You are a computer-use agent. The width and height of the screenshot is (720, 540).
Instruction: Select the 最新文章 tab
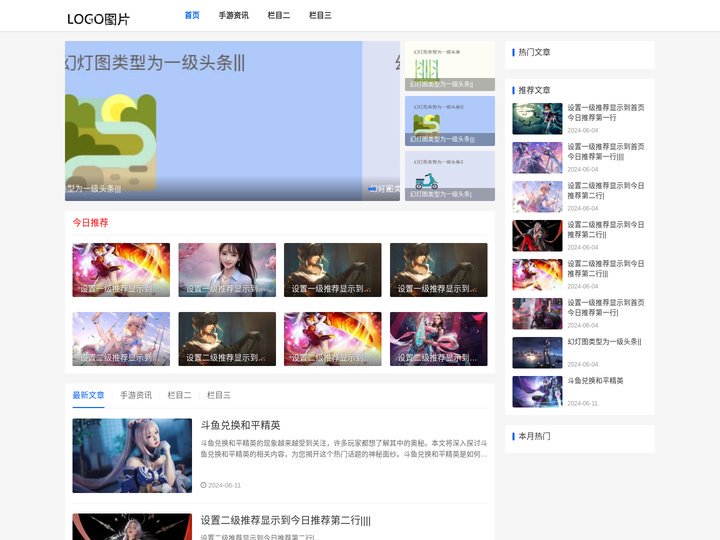click(x=88, y=395)
